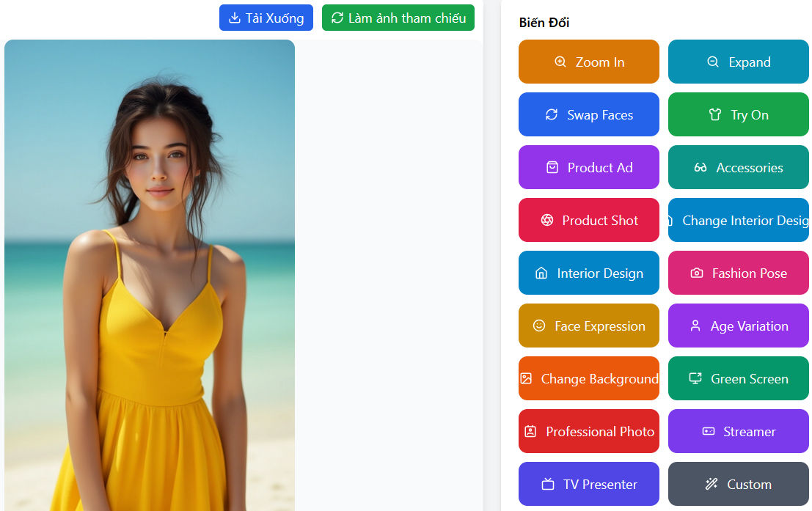Open the Streamer transformation
Viewport: 812px width, 511px height.
739,431
